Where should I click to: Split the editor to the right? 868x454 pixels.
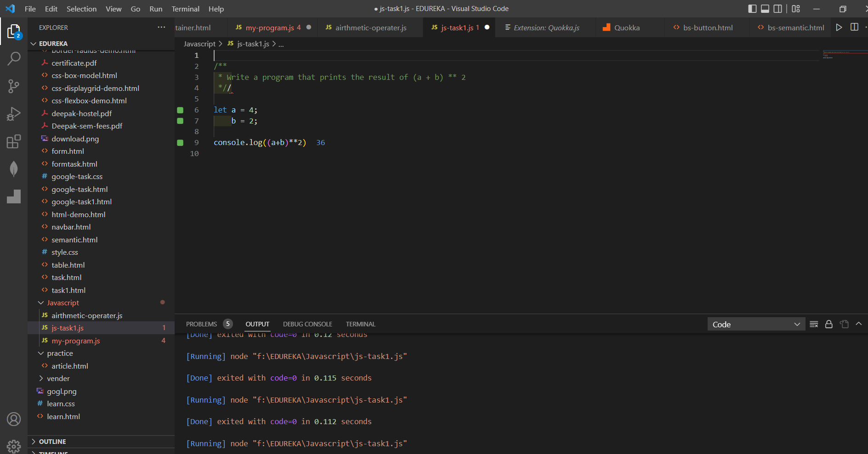(854, 27)
